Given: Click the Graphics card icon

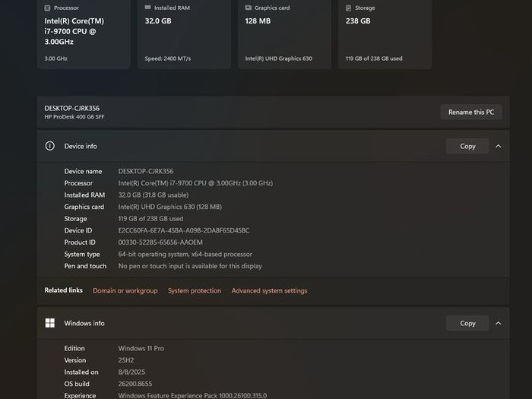Looking at the screenshot, I should coord(249,8).
